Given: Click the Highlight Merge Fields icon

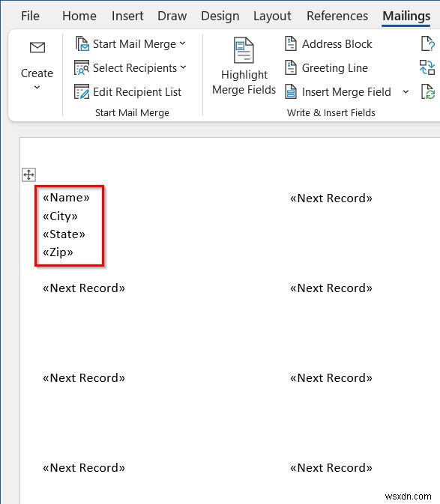Looking at the screenshot, I should [x=244, y=50].
